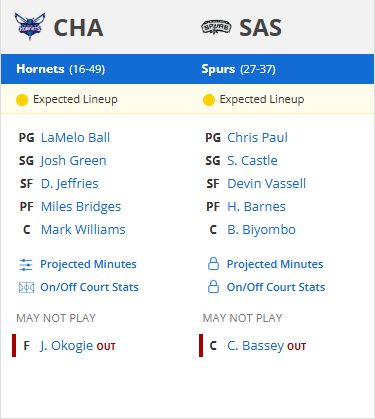The width and height of the screenshot is (375, 419).
Task: Click the Hornets Projected Minutes sliders icon
Action: [x=26, y=265]
